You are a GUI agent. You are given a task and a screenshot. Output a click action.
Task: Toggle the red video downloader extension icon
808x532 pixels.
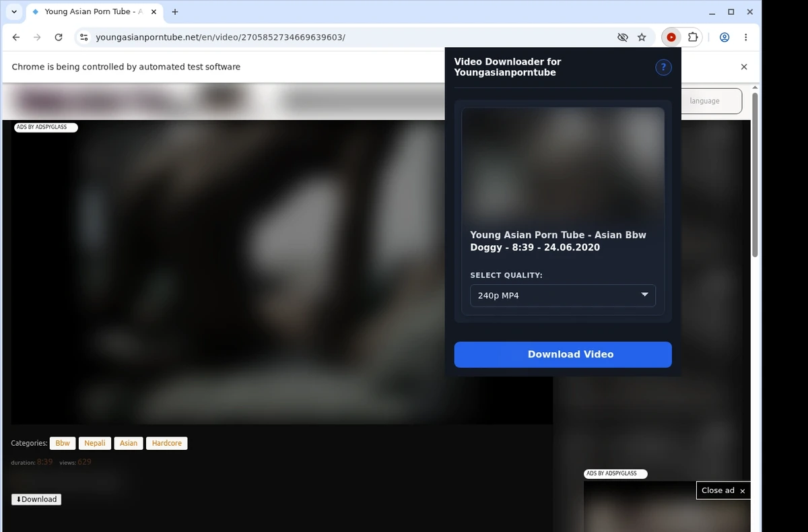(x=671, y=38)
